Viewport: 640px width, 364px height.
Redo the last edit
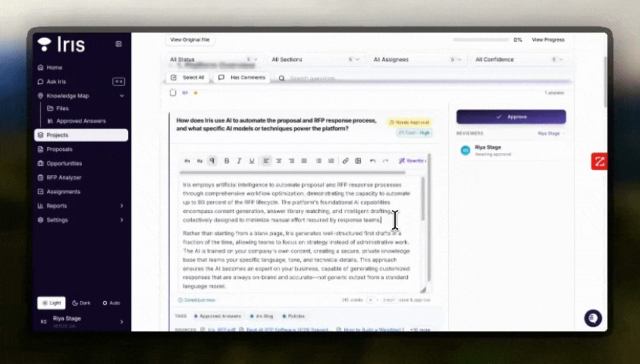pos(385,161)
